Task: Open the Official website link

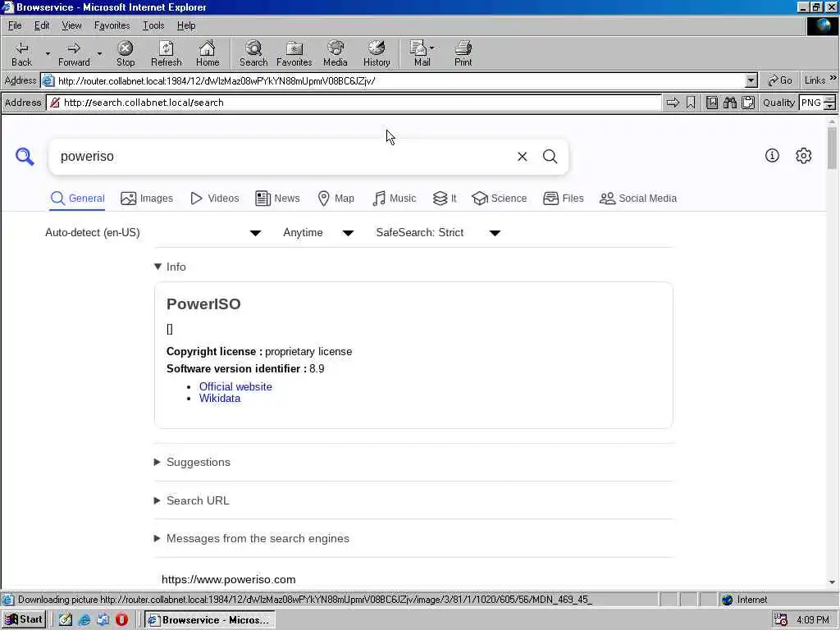Action: [x=235, y=386]
